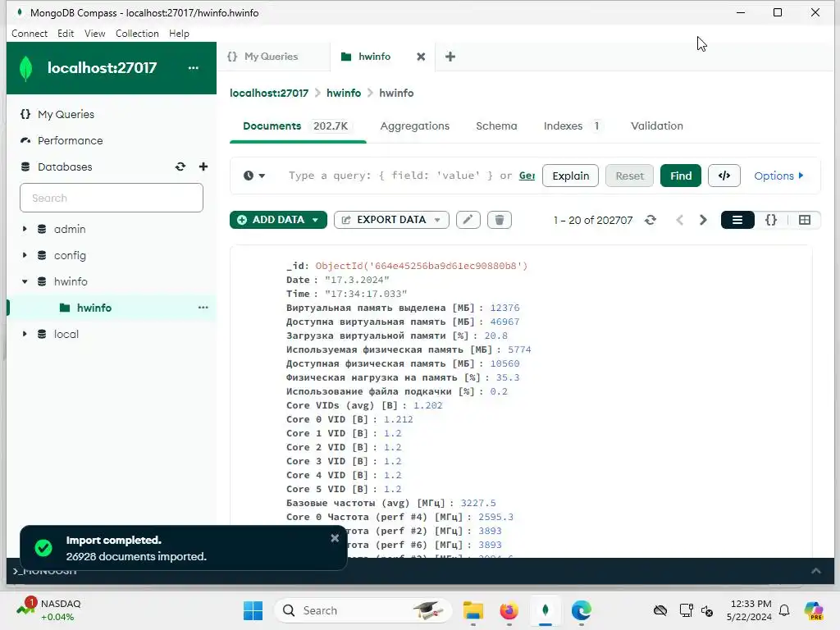The width and height of the screenshot is (840, 630).
Task: Expand the MongoSH shell panel chevron
Action: [x=816, y=571]
